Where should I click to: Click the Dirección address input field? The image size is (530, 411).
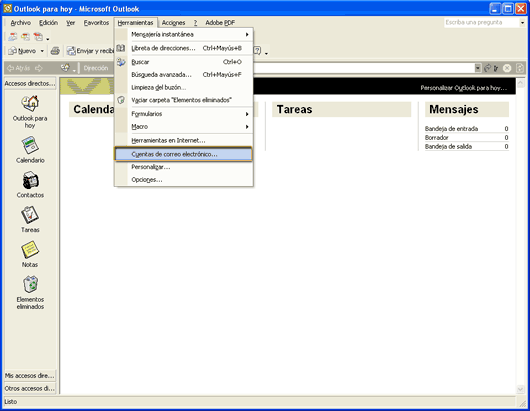(x=363, y=68)
